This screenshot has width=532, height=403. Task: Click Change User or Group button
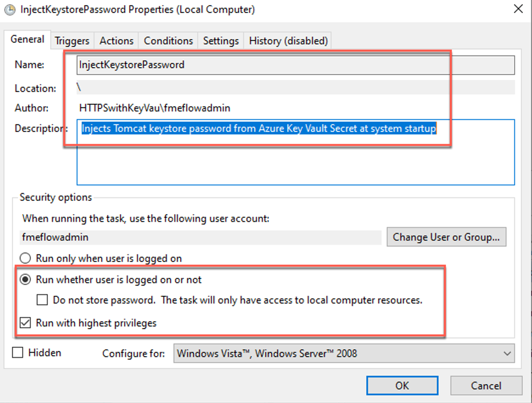point(446,237)
